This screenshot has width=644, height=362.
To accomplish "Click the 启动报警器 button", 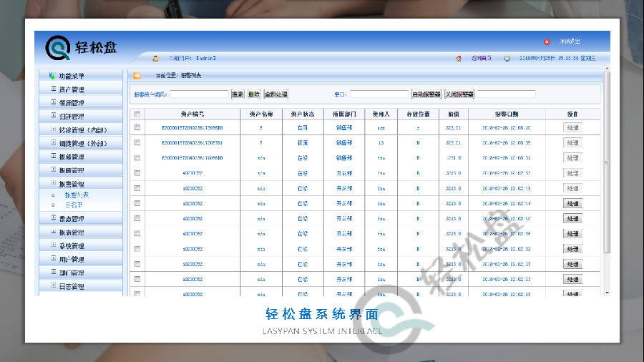I will (426, 94).
